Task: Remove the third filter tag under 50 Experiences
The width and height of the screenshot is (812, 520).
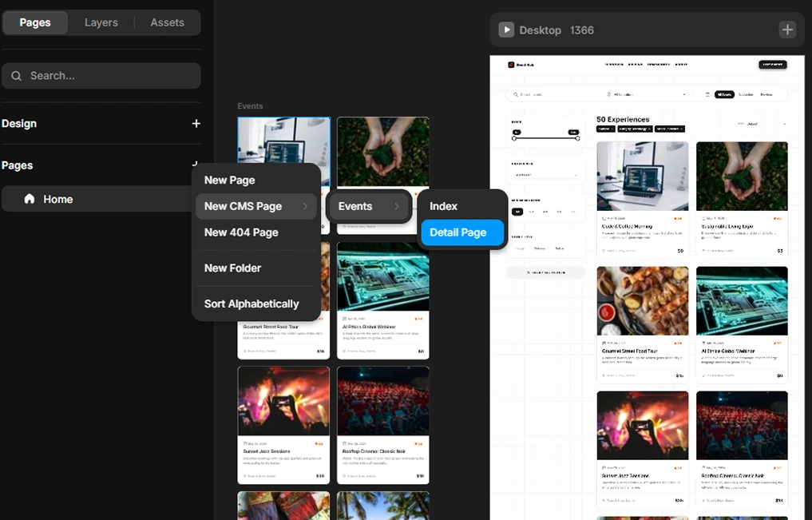Action: tap(681, 129)
